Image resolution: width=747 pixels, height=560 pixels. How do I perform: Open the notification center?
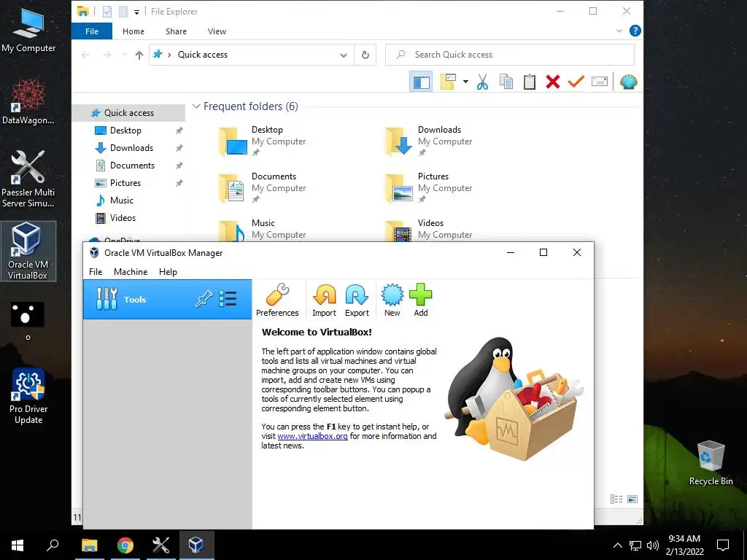click(x=723, y=545)
